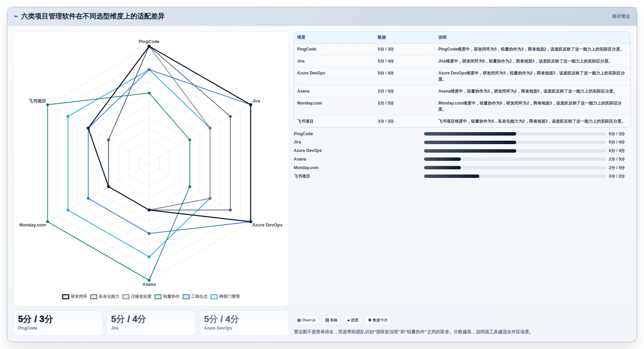The height and width of the screenshot is (349, 644).
Task: Click the Jira progress bar
Action: pos(515,142)
